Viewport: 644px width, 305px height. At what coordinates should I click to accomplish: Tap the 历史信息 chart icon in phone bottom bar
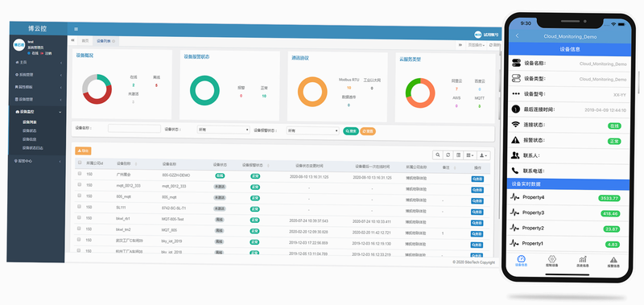click(x=583, y=259)
